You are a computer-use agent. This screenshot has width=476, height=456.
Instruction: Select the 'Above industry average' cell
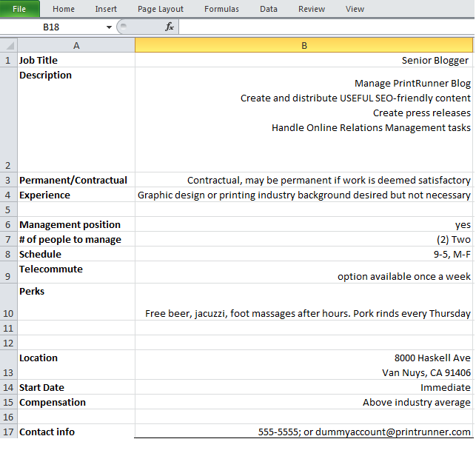(304, 402)
